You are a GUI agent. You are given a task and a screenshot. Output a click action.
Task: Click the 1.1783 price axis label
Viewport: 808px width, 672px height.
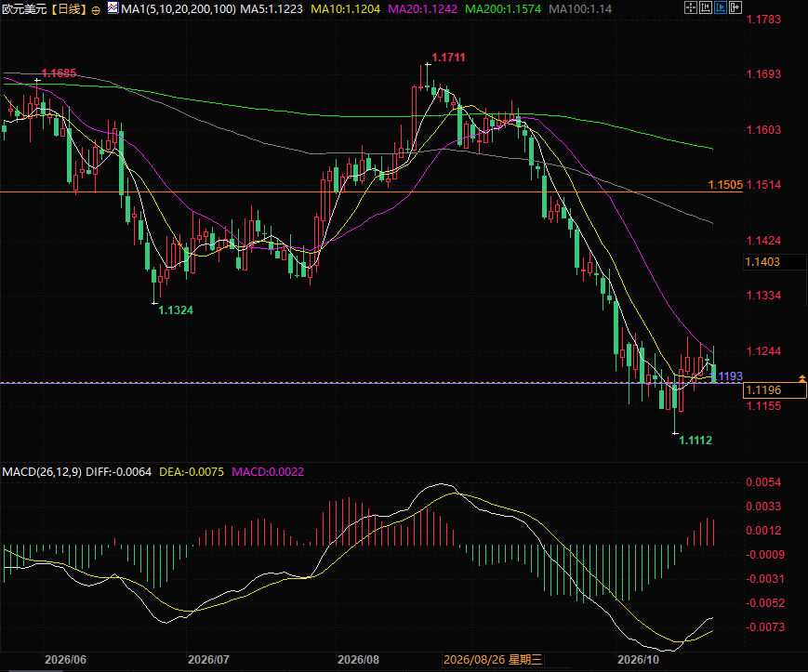(x=763, y=20)
